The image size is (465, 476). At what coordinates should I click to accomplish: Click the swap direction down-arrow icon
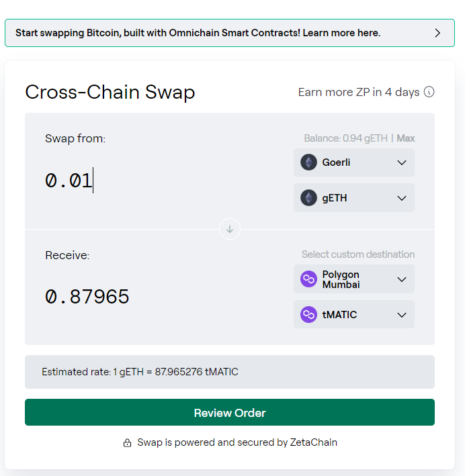[x=230, y=229]
